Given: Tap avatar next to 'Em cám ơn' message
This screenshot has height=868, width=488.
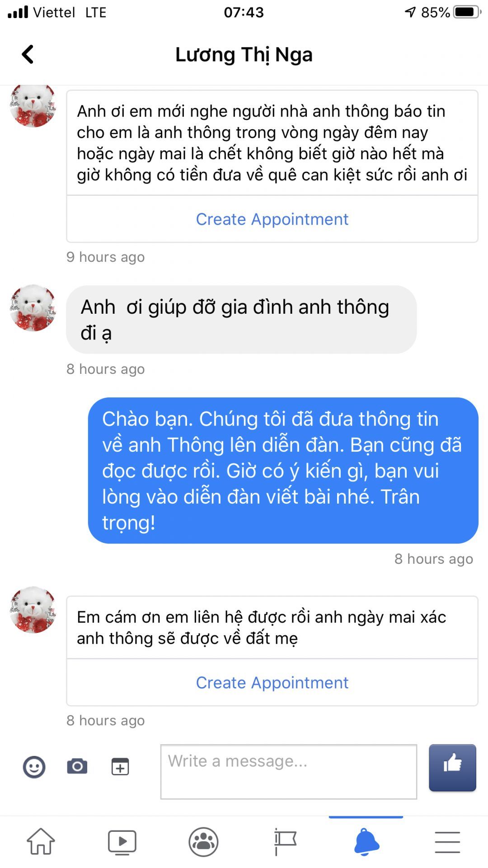Looking at the screenshot, I should [x=33, y=610].
